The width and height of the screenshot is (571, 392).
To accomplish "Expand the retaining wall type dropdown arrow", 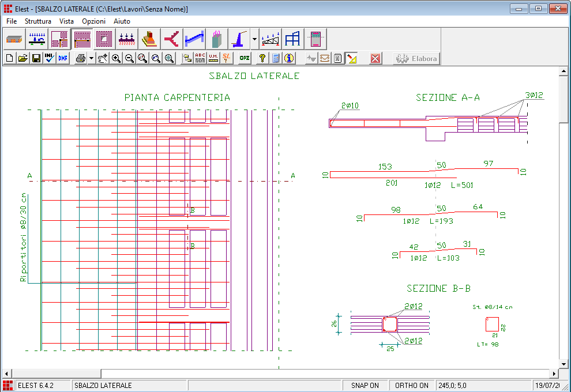I will pos(254,39).
